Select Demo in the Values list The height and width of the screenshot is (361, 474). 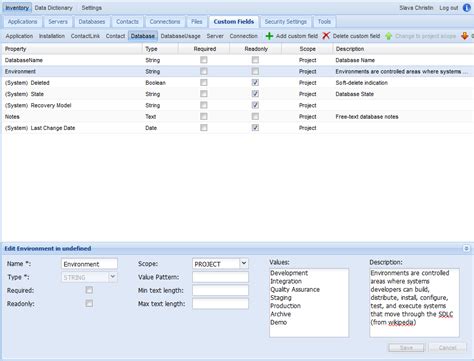(279, 322)
